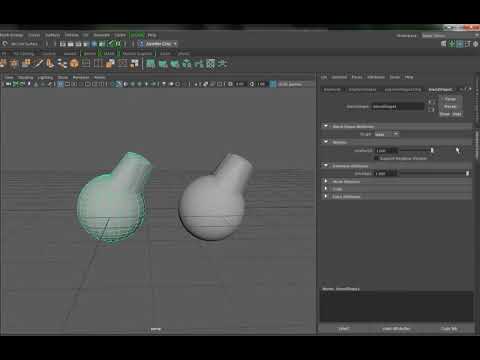Toggle the Tool Settings panel icon
This screenshot has width=480, height=360.
click(468, 44)
